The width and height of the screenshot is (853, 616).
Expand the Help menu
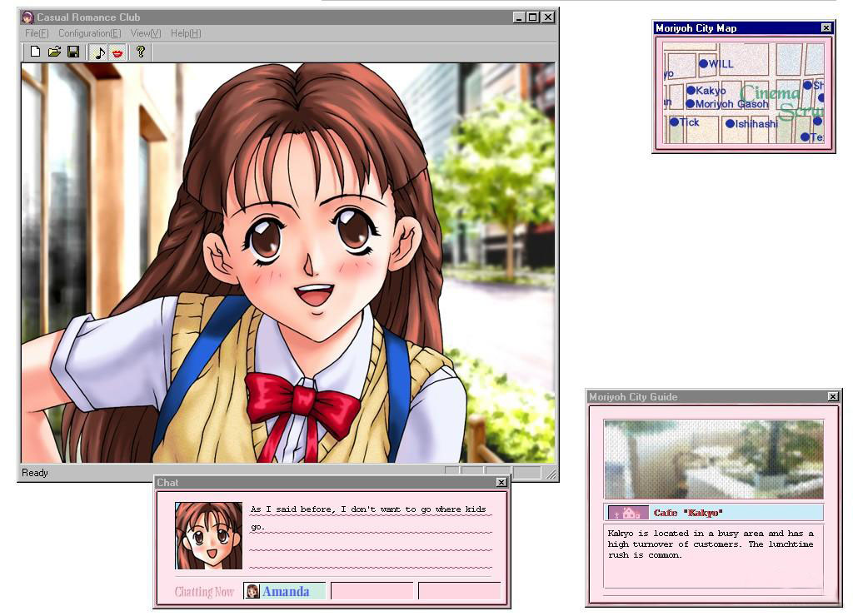tap(185, 33)
